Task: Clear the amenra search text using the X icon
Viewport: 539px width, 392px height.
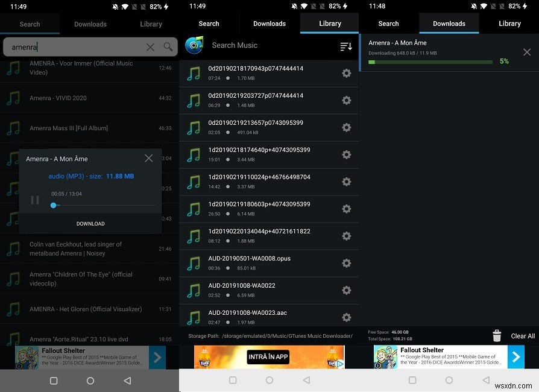Action: pos(150,46)
